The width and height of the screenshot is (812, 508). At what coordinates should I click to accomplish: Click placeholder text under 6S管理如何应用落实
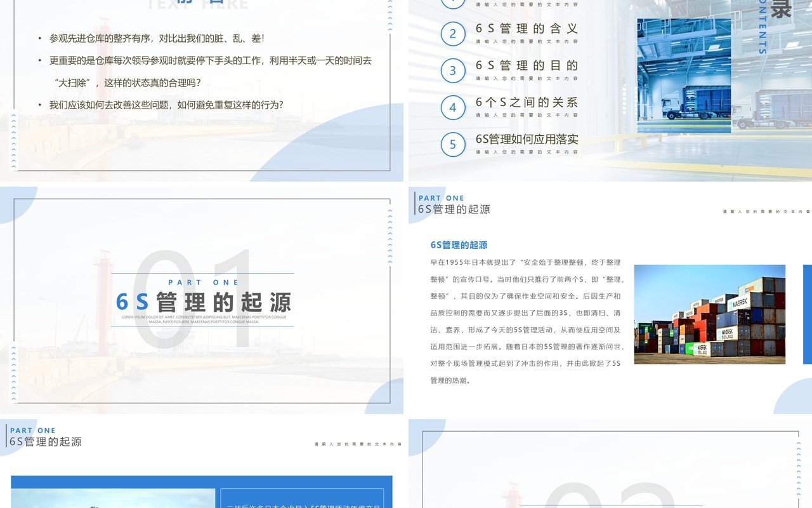pos(527,152)
